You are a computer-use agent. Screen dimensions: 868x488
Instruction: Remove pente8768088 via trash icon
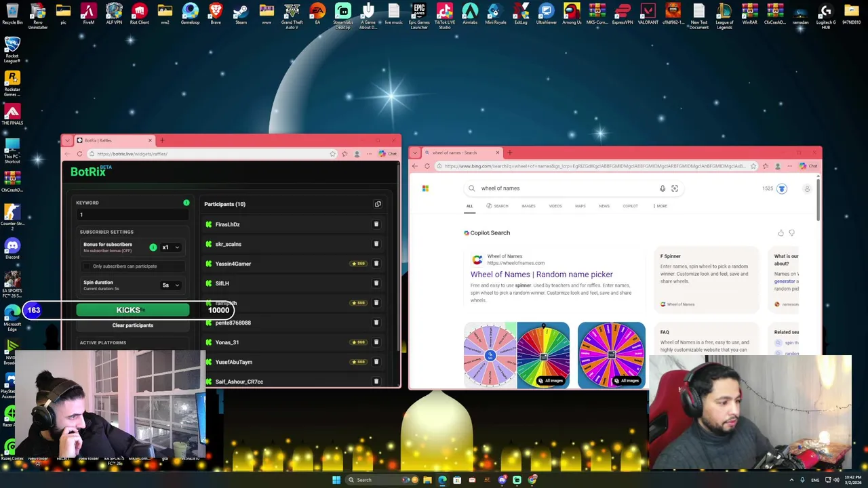[376, 323]
